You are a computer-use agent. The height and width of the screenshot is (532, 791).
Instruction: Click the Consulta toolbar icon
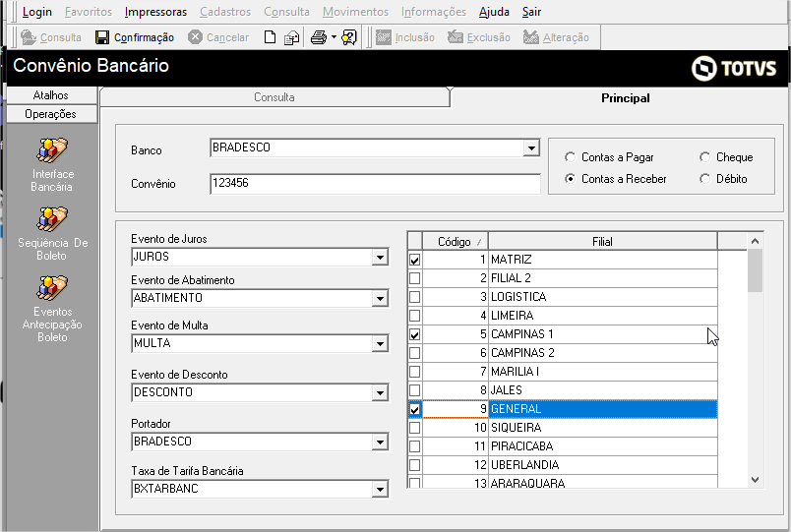[x=29, y=37]
